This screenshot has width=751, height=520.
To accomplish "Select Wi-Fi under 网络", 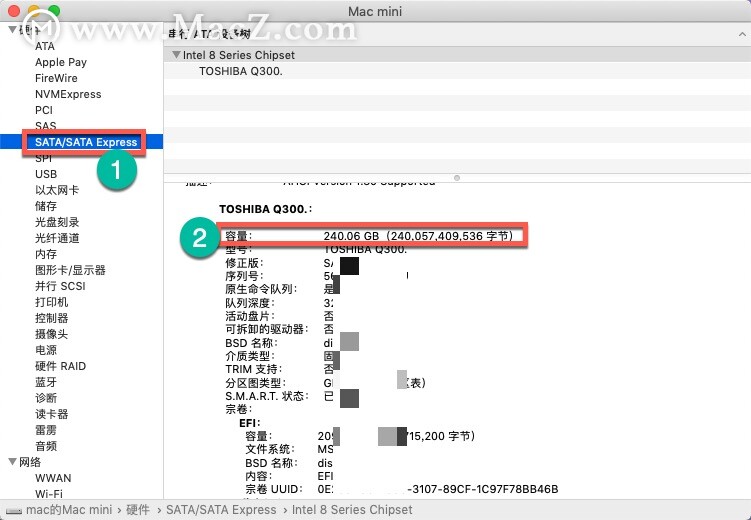I will click(49, 494).
